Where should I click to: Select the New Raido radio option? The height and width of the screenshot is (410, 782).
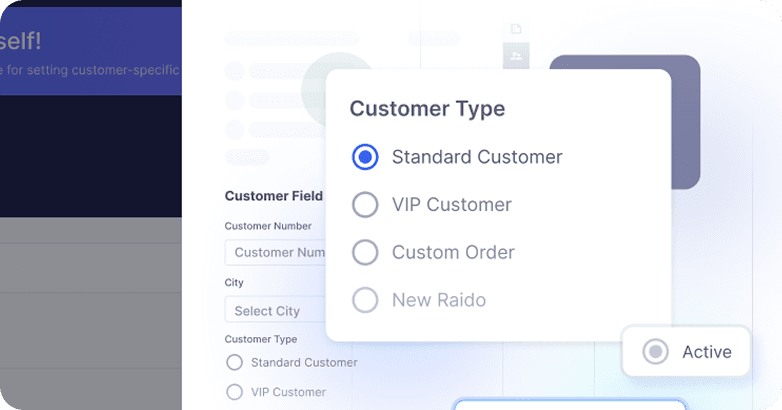click(366, 300)
